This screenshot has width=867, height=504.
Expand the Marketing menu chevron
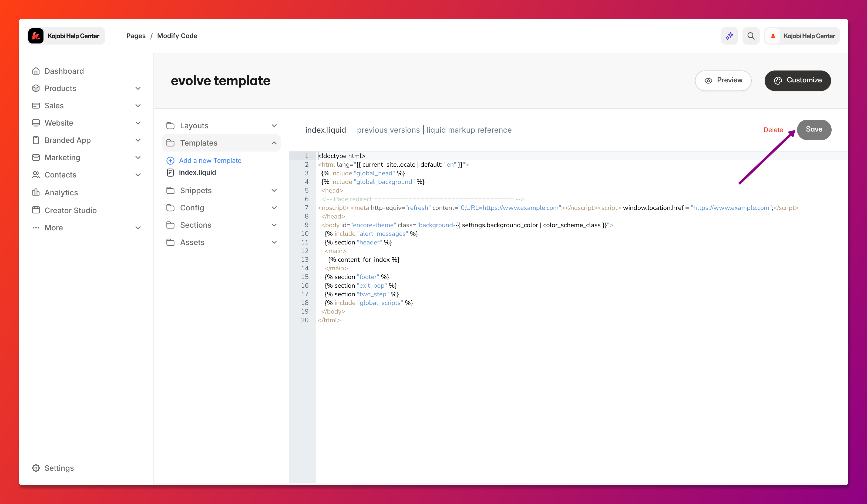[138, 157]
